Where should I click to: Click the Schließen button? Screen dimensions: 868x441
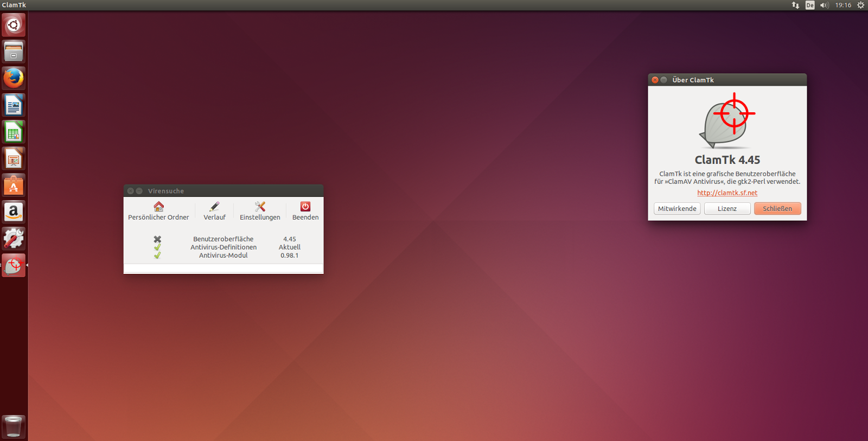[777, 209]
